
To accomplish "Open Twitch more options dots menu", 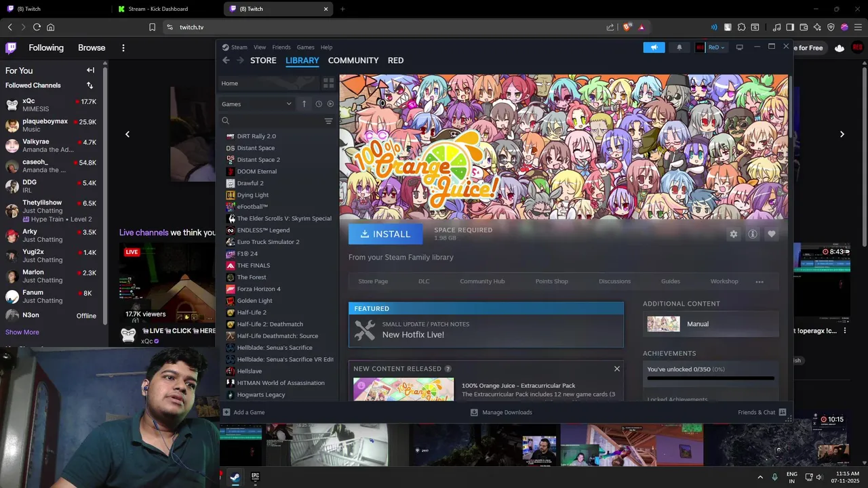I will pyautogui.click(x=123, y=48).
